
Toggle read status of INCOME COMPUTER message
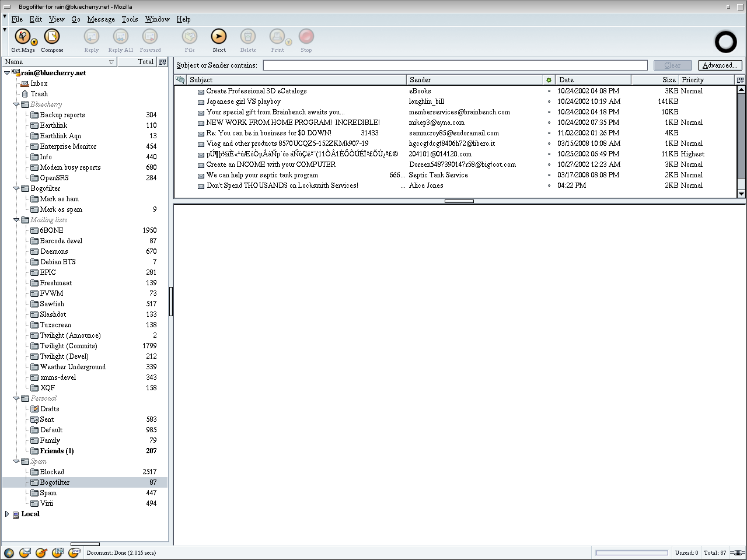(549, 164)
